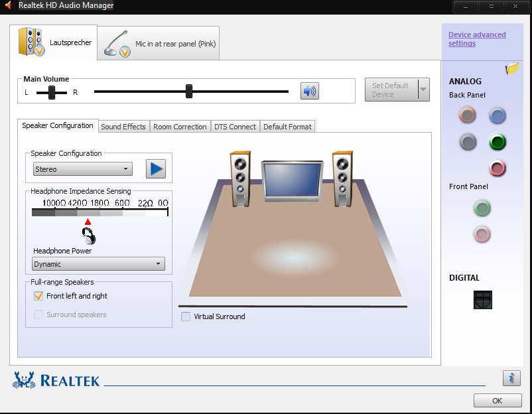Open the Default Format tab
The height and width of the screenshot is (414, 532).
(287, 127)
